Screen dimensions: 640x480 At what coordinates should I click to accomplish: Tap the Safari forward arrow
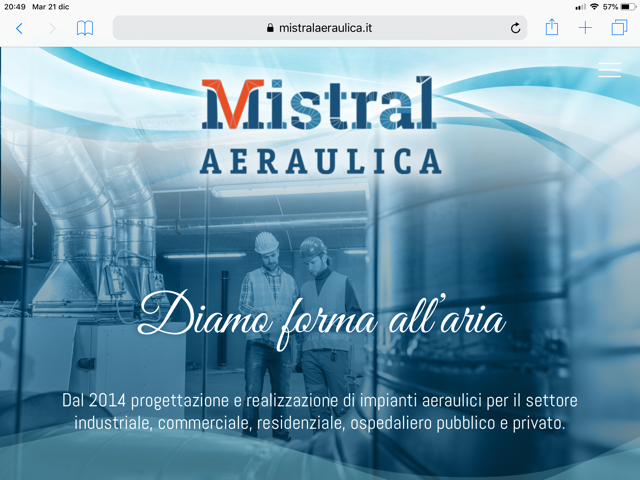coord(52,28)
